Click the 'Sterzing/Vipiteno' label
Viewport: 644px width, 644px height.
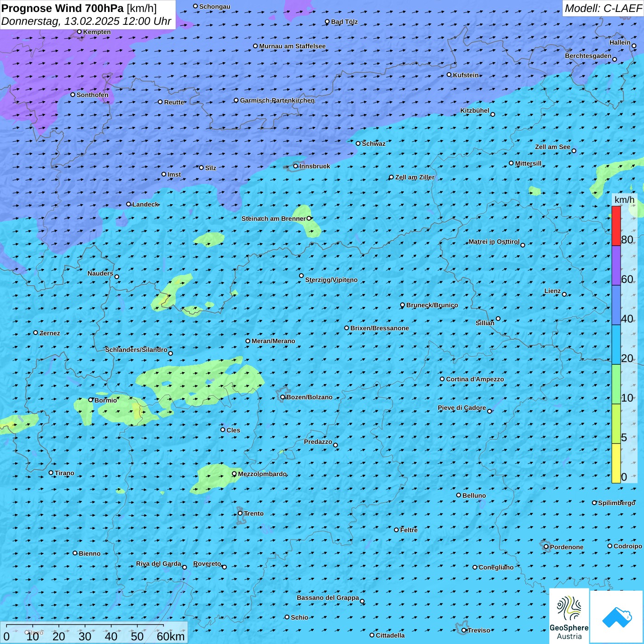[x=331, y=280]
